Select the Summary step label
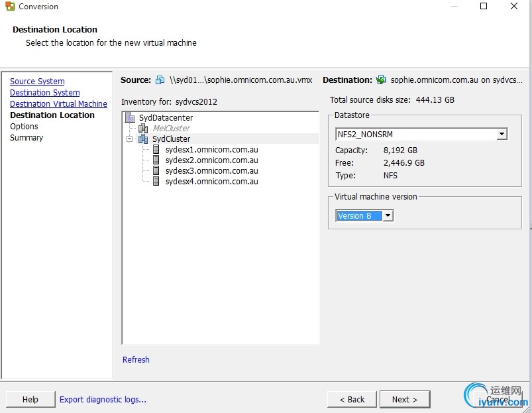Viewport: 532px width, 413px height. pyautogui.click(x=27, y=137)
